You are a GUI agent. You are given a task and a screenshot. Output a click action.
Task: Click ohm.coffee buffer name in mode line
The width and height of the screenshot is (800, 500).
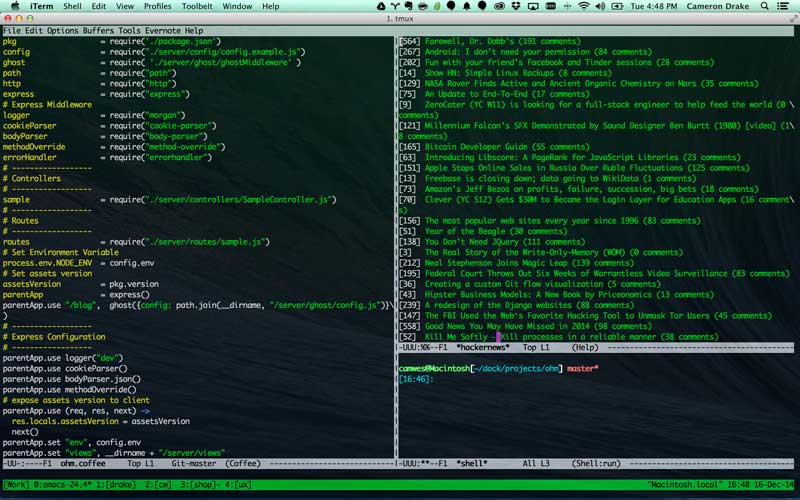[x=83, y=463]
